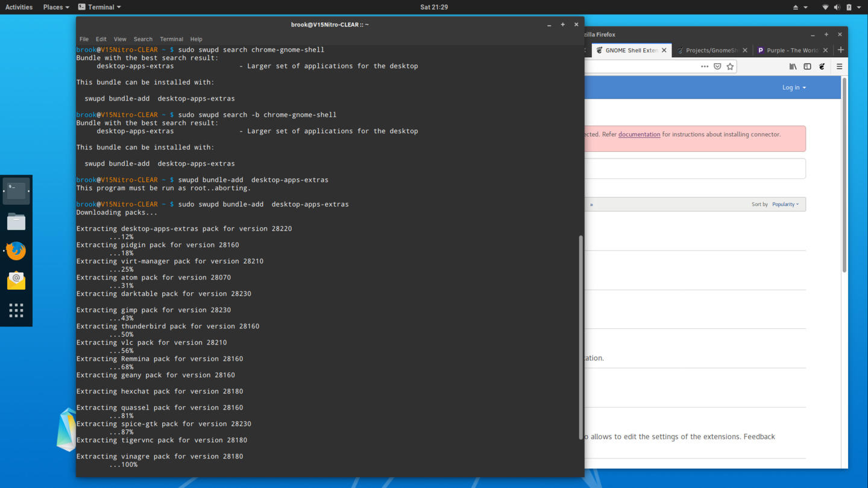Click the 'Extracting vlc pack for version 28210' line
Screen dimensions: 868x488
[152, 343]
